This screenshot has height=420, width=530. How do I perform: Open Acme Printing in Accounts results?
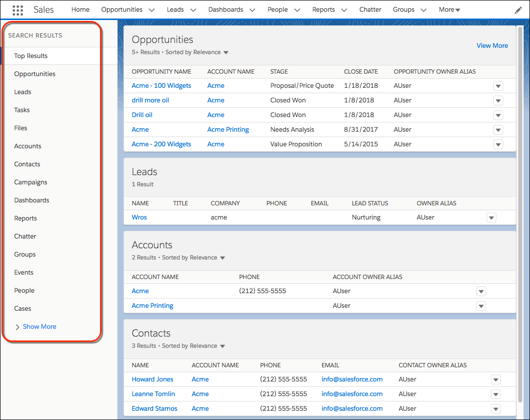(x=152, y=306)
